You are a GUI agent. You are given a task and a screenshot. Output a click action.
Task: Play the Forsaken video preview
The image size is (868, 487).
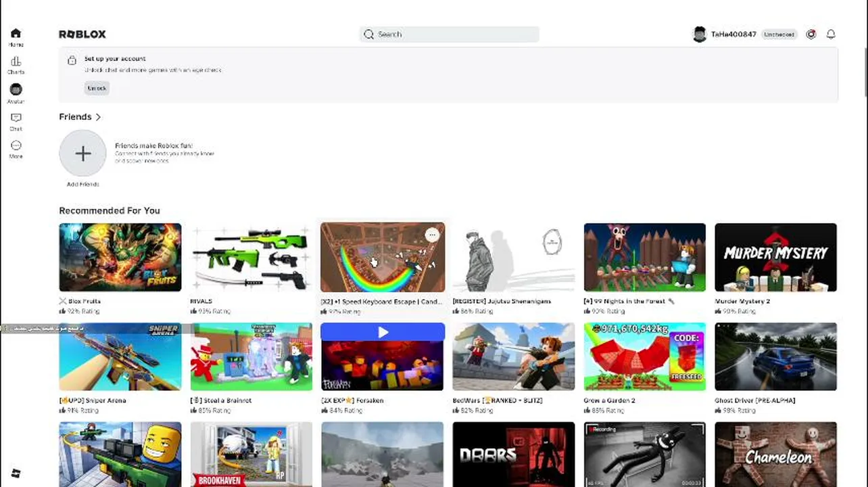coord(383,332)
